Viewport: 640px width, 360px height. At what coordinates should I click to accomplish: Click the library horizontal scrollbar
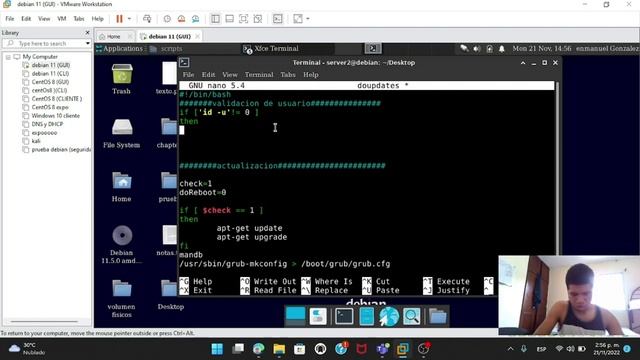click(44, 322)
